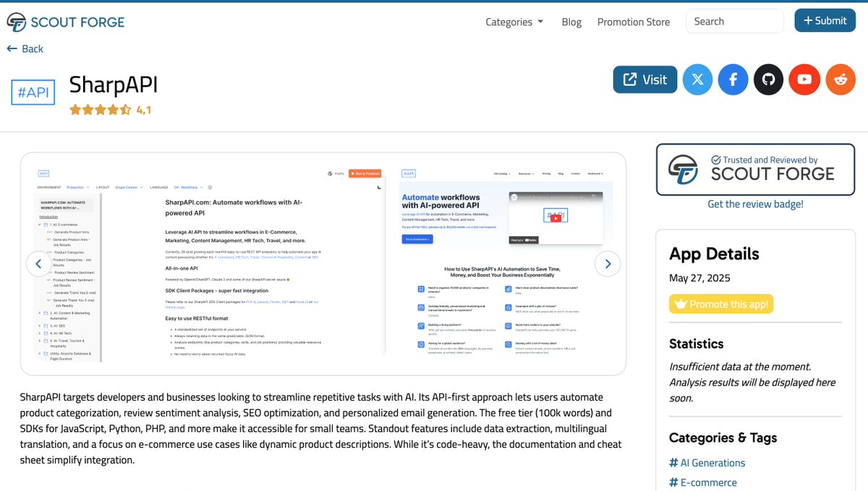
Task: Click the App Details heading
Action: tap(714, 254)
